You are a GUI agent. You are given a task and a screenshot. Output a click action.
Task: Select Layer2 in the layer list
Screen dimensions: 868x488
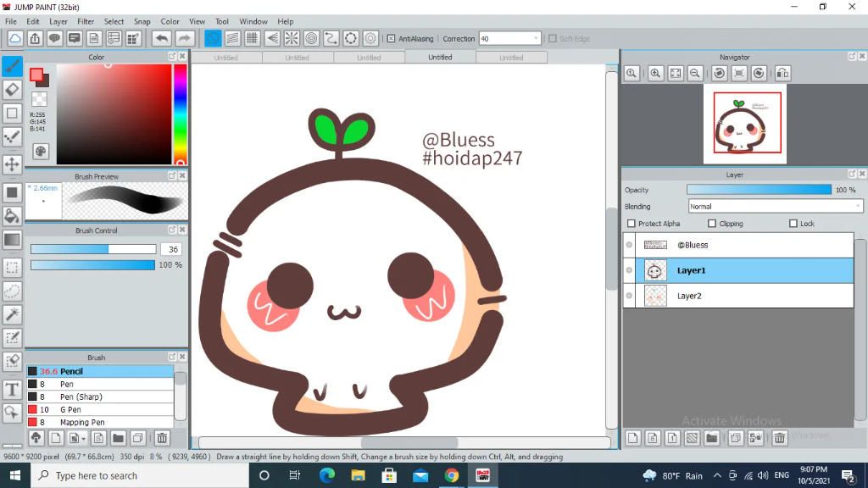(x=738, y=296)
